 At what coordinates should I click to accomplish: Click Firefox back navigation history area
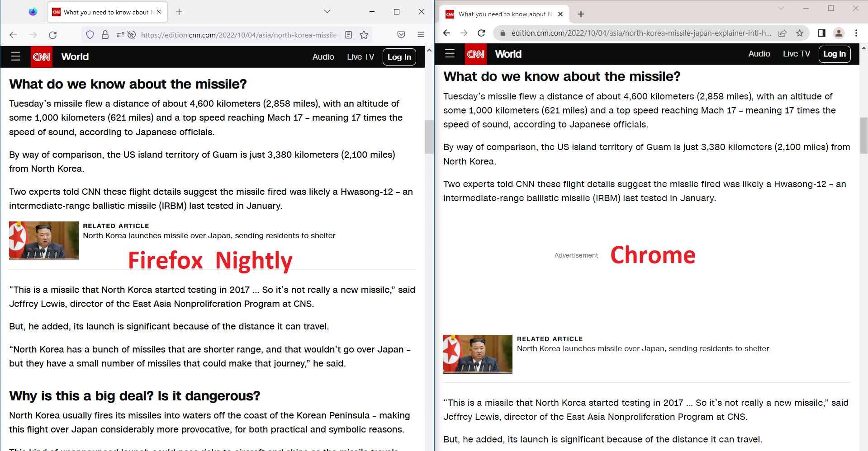pyautogui.click(x=13, y=35)
